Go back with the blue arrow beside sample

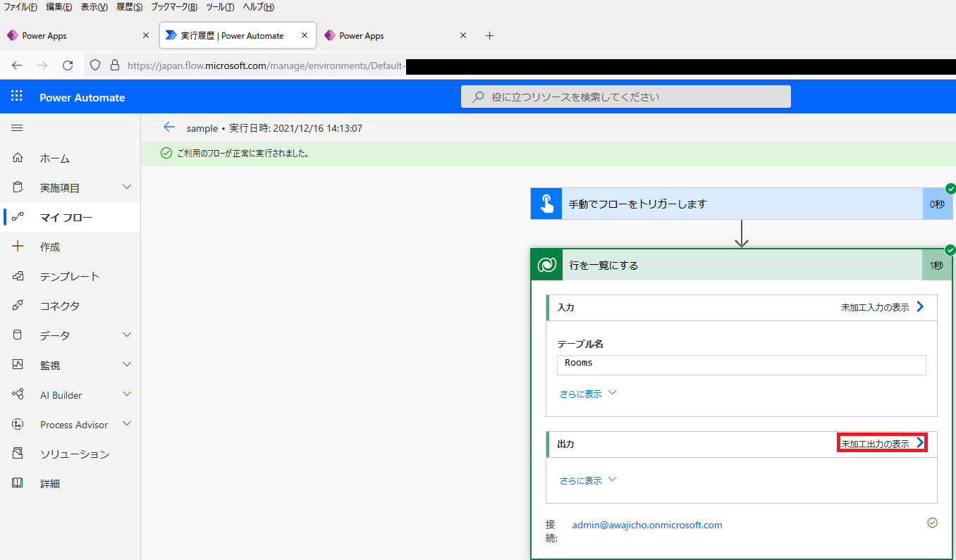point(168,127)
